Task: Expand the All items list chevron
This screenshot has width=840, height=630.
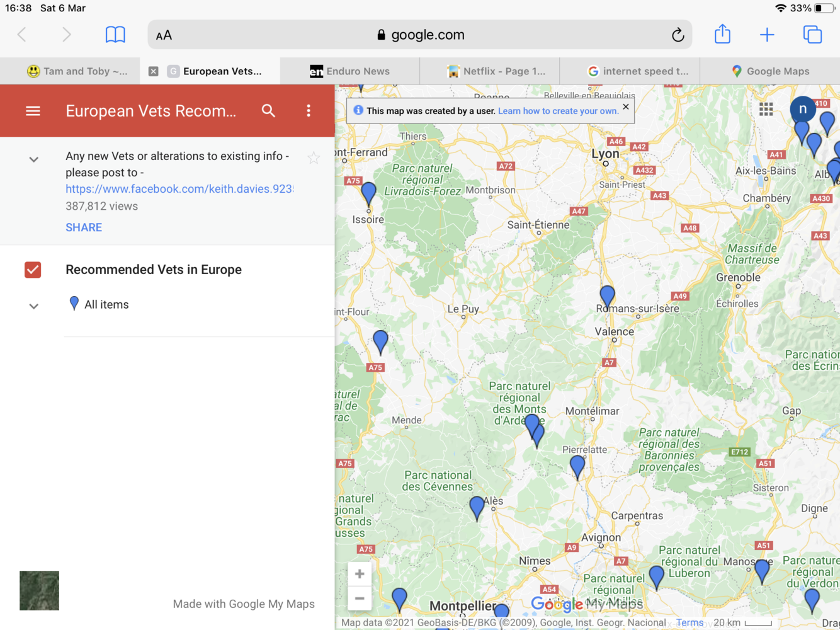Action: tap(34, 306)
